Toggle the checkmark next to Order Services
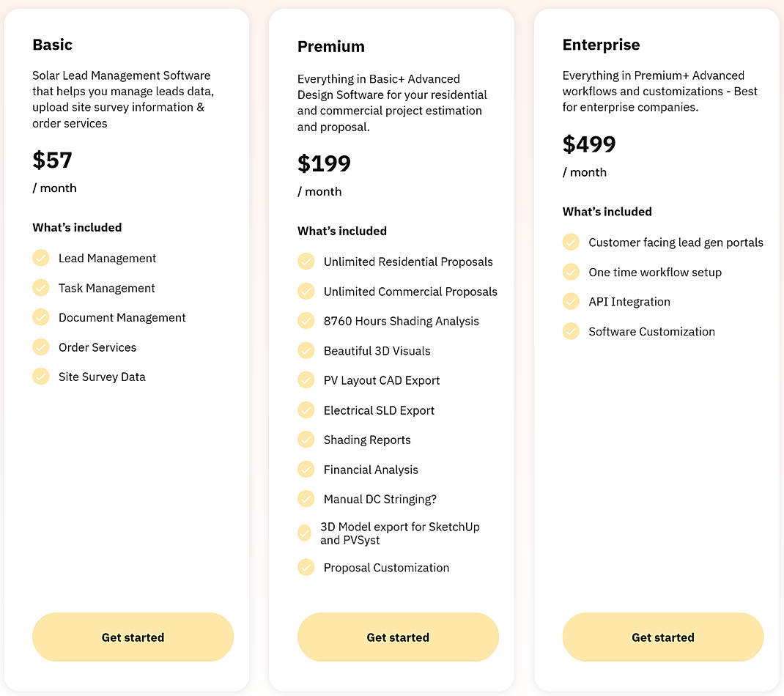 (x=41, y=347)
